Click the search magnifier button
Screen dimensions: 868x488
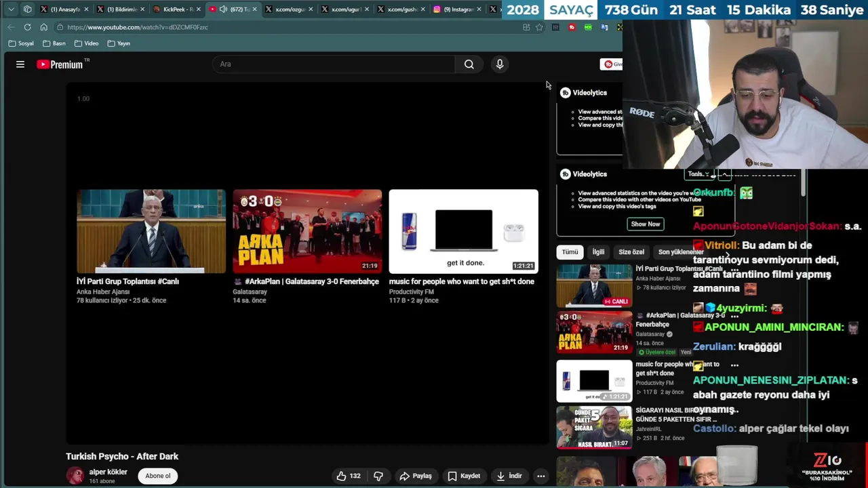tap(469, 64)
